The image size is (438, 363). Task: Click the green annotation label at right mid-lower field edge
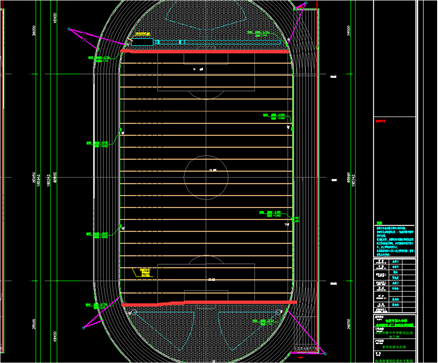tap(270, 214)
